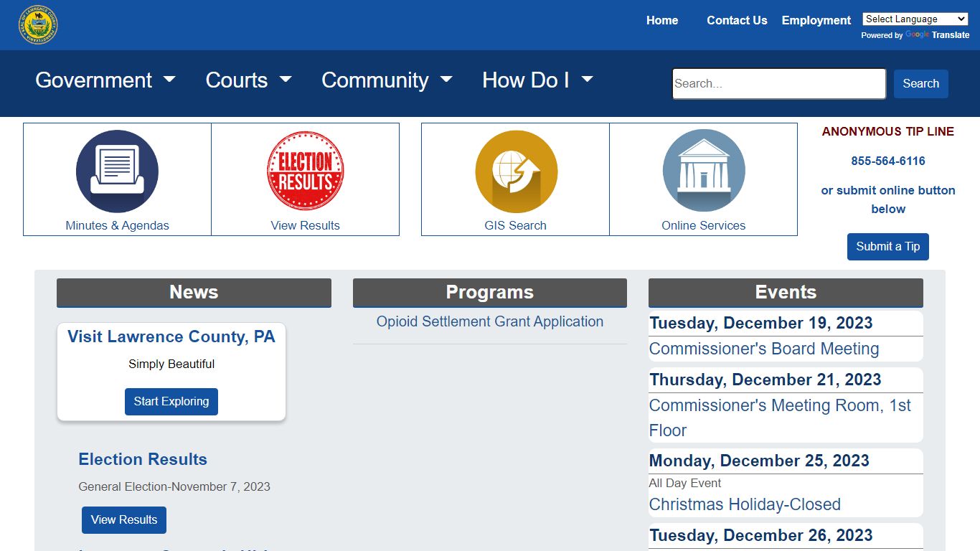Click the News section header

[x=194, y=293]
